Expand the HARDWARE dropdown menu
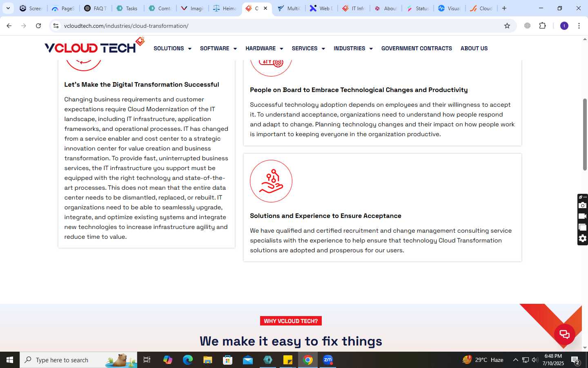The height and width of the screenshot is (368, 588). [264, 48]
